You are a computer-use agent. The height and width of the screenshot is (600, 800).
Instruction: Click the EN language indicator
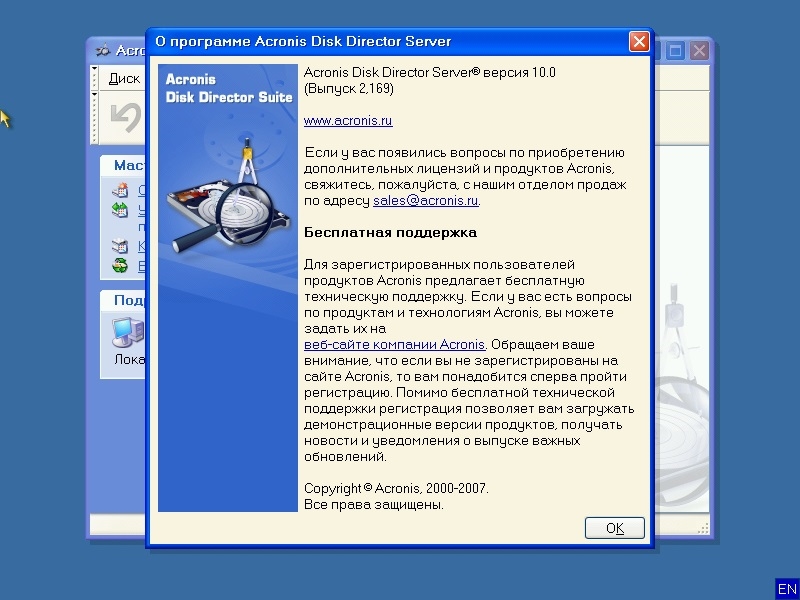coord(786,588)
